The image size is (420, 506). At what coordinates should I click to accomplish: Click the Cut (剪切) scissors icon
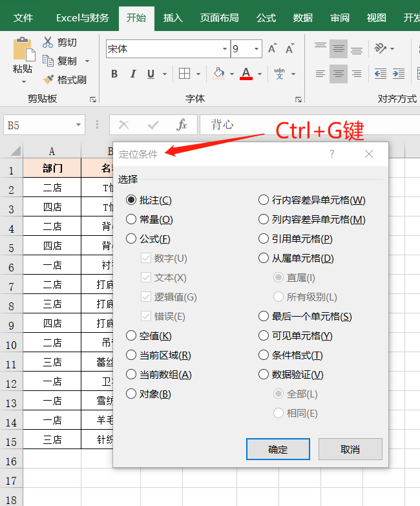tap(48, 42)
